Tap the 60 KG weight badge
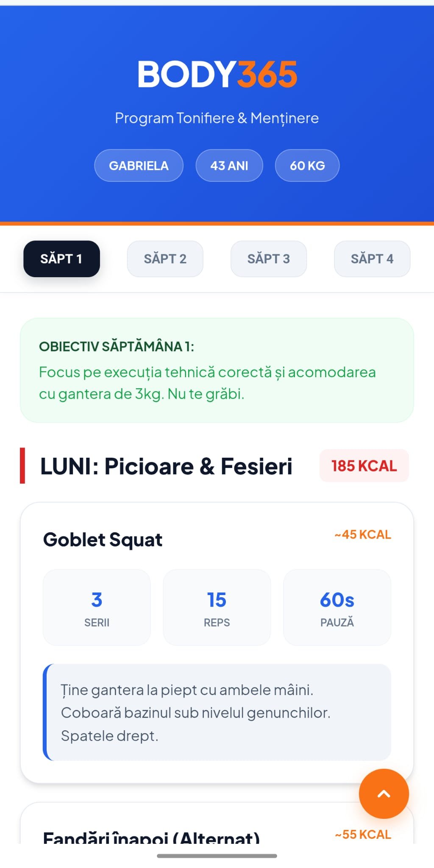 (307, 165)
